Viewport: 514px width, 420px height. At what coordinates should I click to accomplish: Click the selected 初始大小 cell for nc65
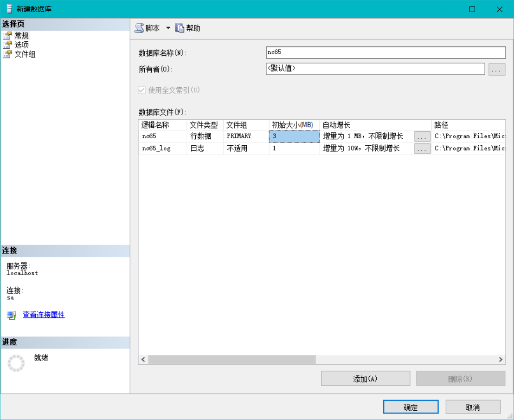[x=293, y=136]
